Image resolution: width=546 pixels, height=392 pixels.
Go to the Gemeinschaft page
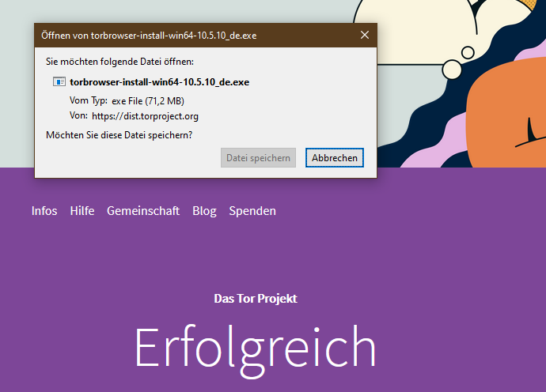(143, 211)
